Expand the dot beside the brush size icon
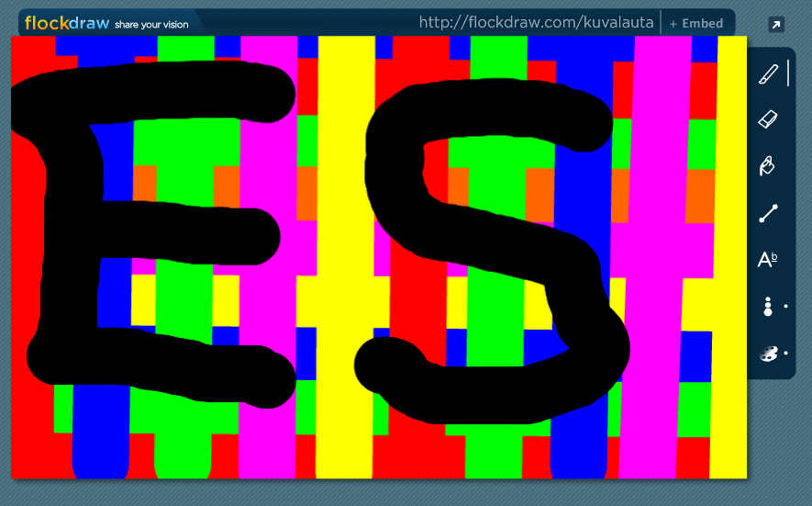Screen dimensions: 812x506 (x=785, y=307)
